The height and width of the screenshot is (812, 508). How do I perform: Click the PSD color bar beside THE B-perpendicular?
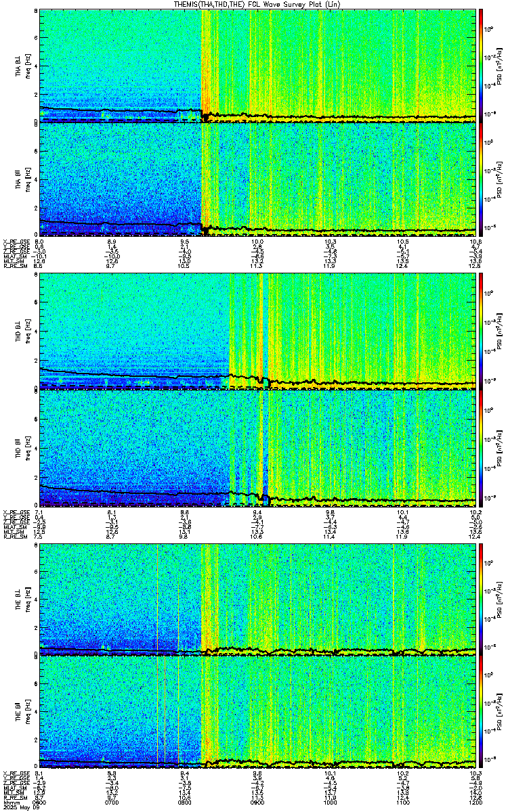coord(482,599)
